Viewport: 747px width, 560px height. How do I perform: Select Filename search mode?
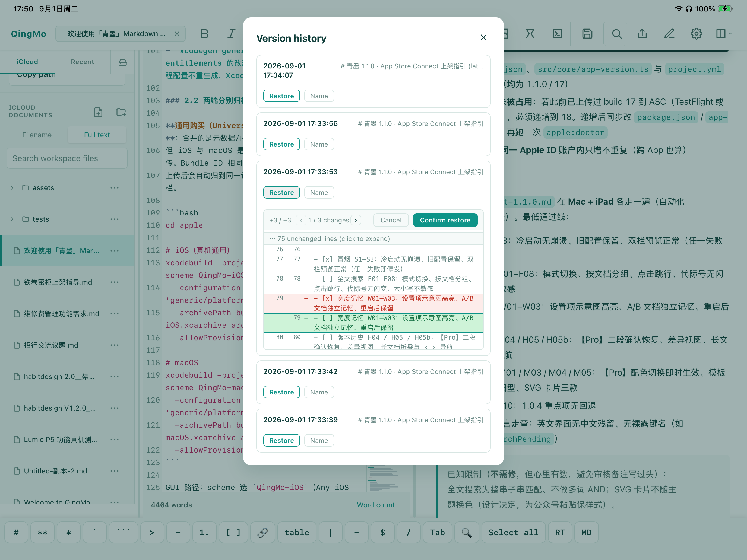pyautogui.click(x=37, y=135)
